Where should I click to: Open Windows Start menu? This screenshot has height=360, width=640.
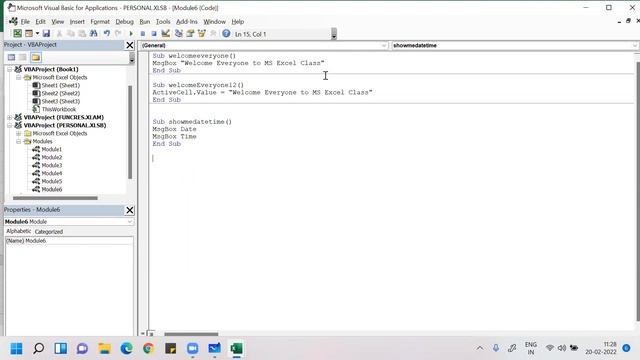[x=16, y=349]
